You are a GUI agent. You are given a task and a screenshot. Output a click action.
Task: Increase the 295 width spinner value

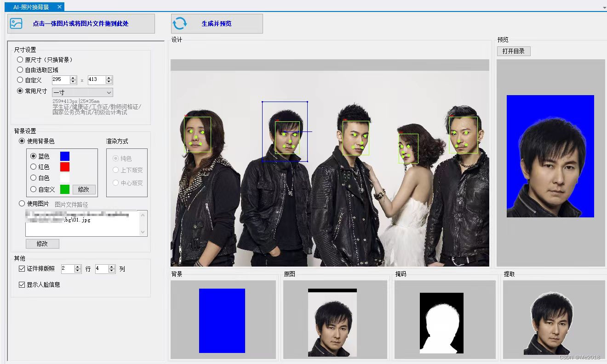pos(73,78)
